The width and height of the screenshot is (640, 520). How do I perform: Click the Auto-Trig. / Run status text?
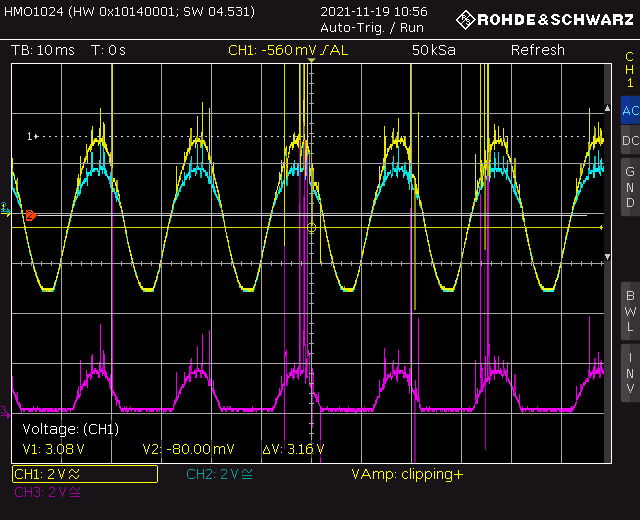pyautogui.click(x=372, y=28)
